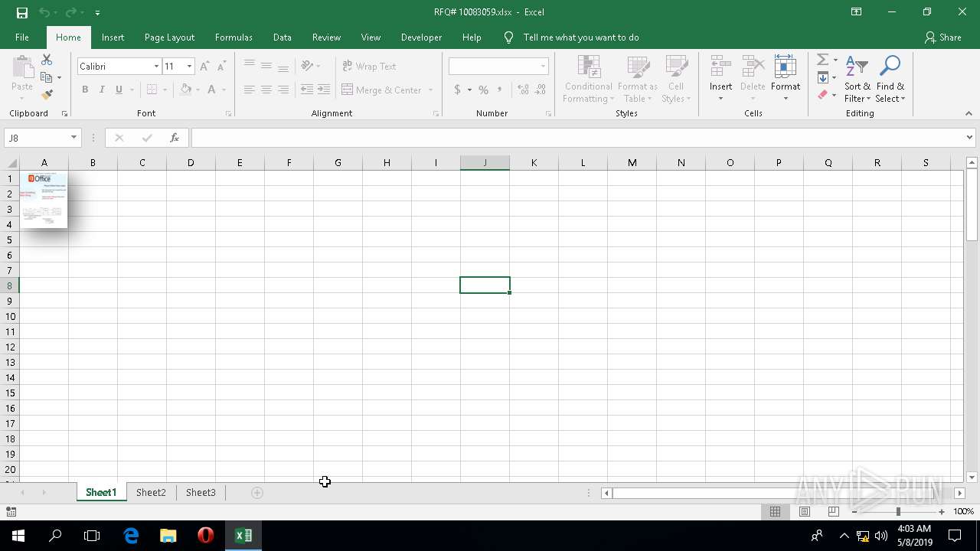Toggle Underline formatting
The width and height of the screenshot is (980, 551).
point(119,90)
